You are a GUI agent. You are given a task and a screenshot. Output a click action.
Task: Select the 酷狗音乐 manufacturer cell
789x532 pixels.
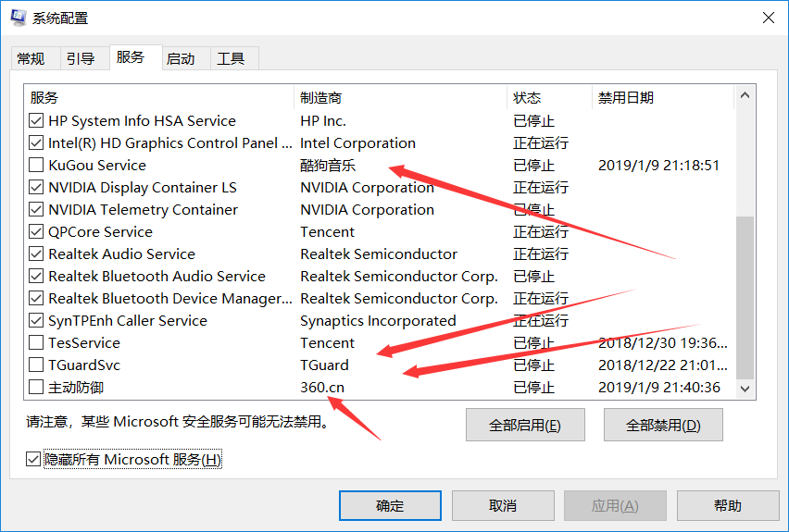coord(328,165)
